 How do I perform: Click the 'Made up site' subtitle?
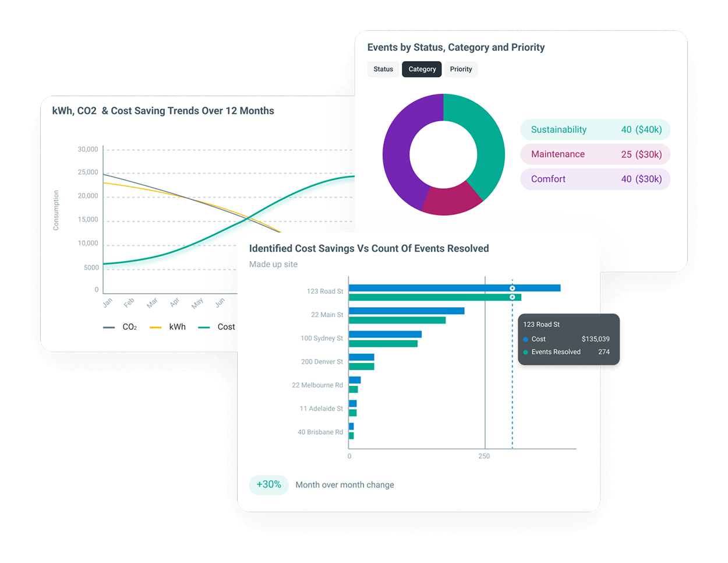(273, 265)
